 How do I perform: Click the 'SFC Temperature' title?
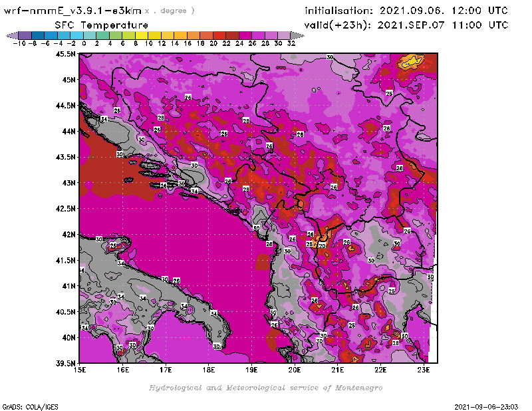pos(102,25)
